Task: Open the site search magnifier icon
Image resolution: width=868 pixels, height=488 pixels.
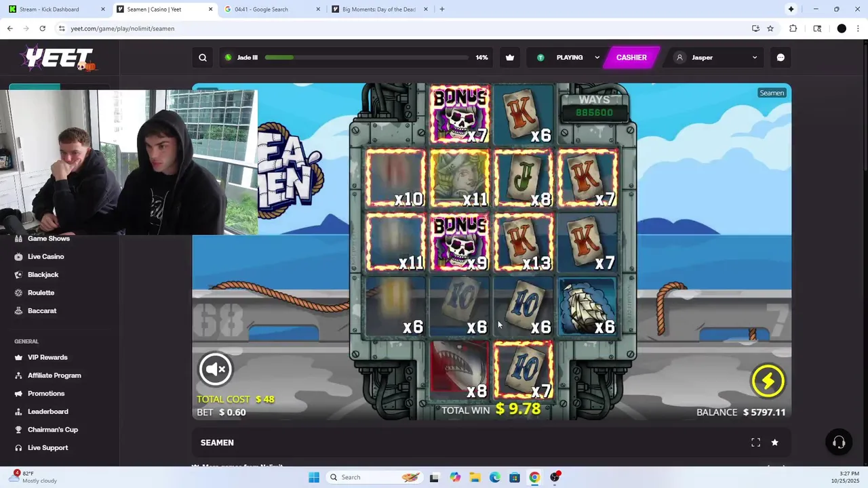Action: pyautogui.click(x=203, y=58)
